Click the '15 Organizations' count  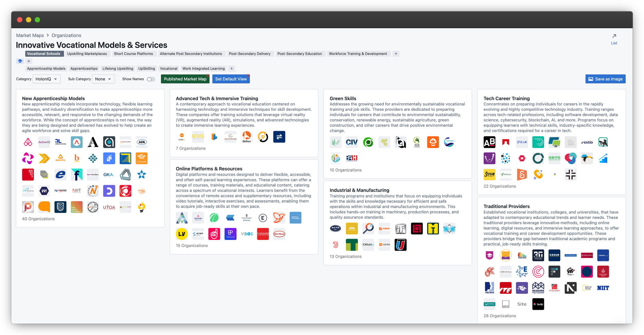(x=192, y=245)
